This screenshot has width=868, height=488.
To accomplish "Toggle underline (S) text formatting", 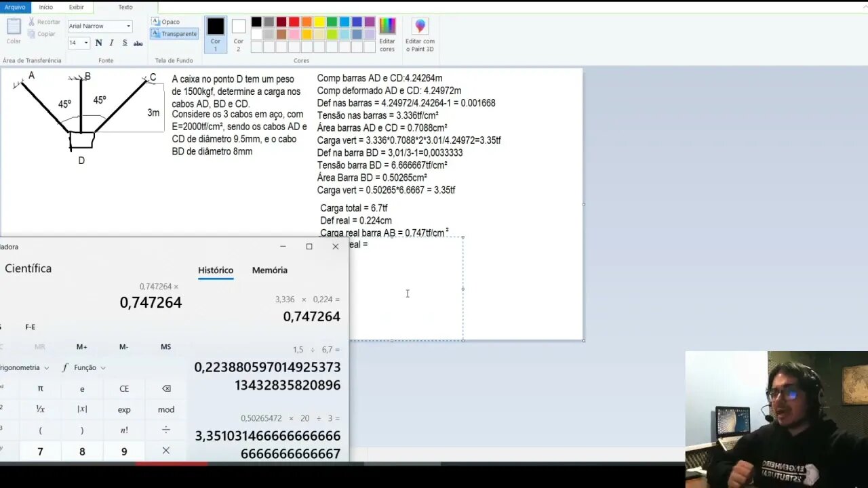I will (125, 43).
